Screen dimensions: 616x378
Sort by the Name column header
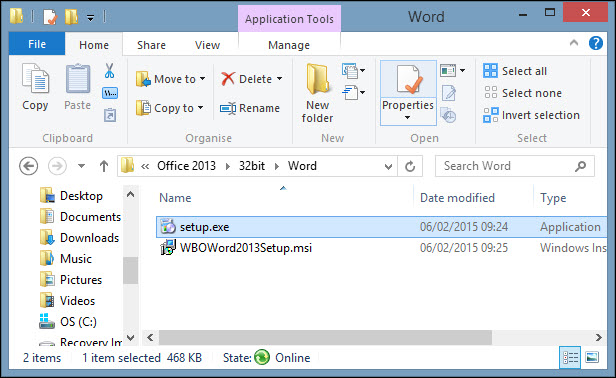tap(175, 198)
